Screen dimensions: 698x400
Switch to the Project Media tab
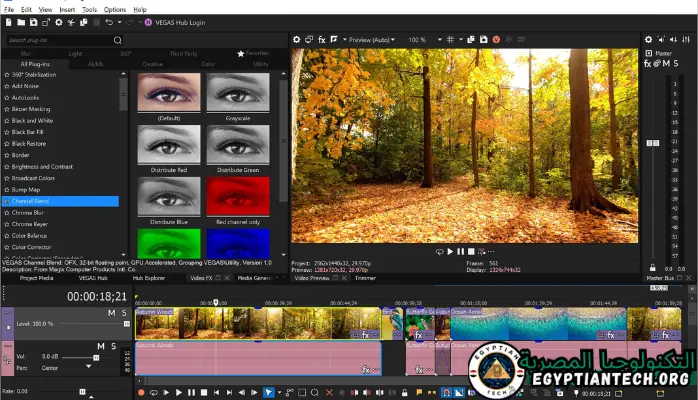tap(37, 278)
